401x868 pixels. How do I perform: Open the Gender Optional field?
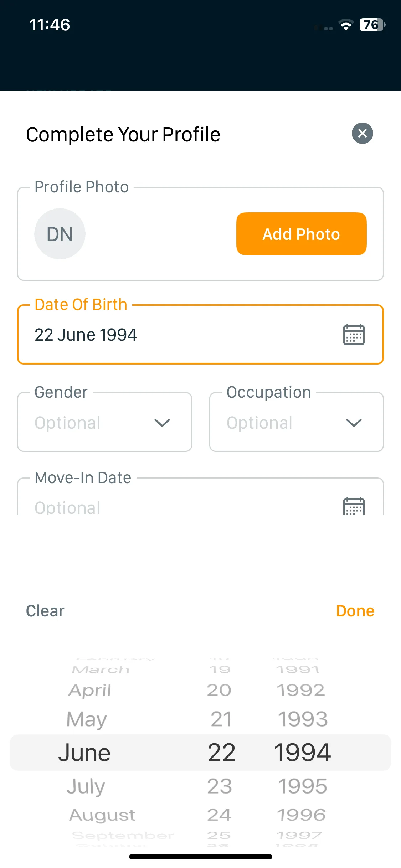pyautogui.click(x=104, y=422)
